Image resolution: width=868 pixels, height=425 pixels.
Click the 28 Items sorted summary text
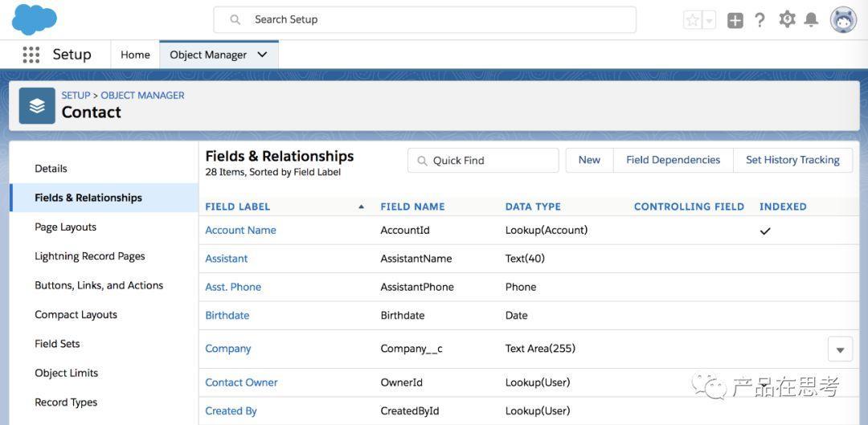pos(273,173)
